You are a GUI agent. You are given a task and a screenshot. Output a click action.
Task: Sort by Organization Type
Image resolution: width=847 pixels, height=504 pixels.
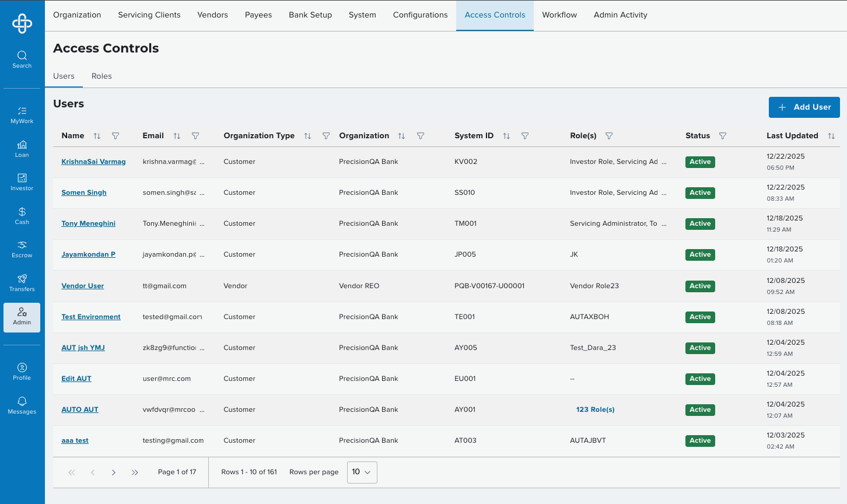[307, 136]
